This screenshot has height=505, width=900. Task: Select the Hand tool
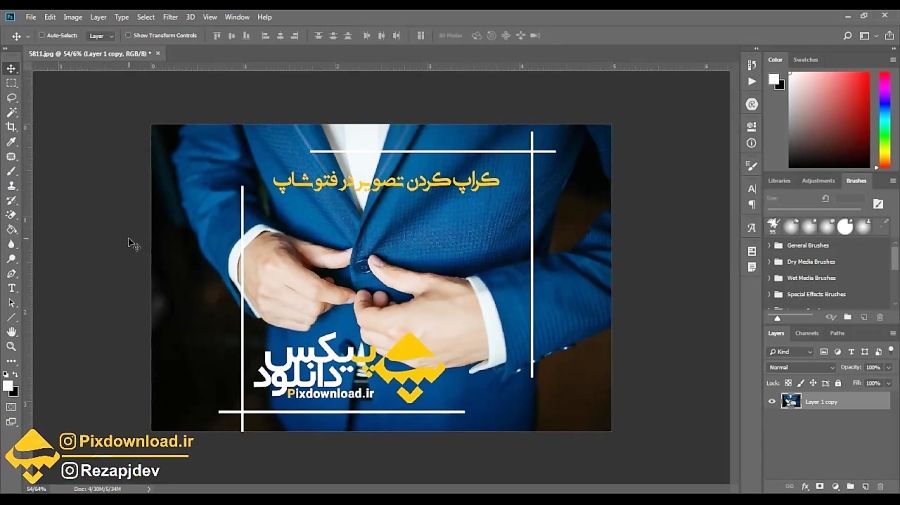(x=11, y=332)
